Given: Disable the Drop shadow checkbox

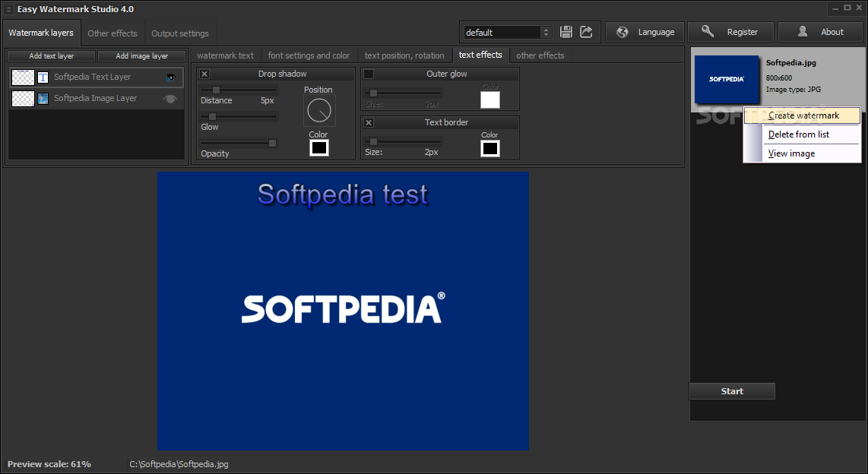Looking at the screenshot, I should 204,74.
